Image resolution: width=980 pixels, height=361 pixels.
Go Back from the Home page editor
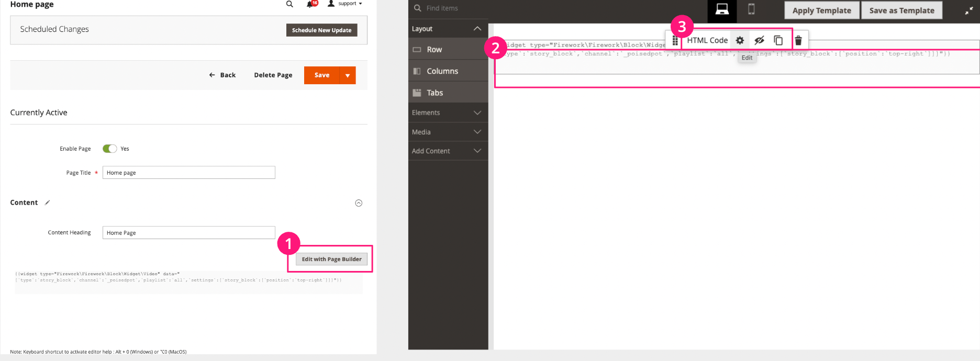(222, 75)
